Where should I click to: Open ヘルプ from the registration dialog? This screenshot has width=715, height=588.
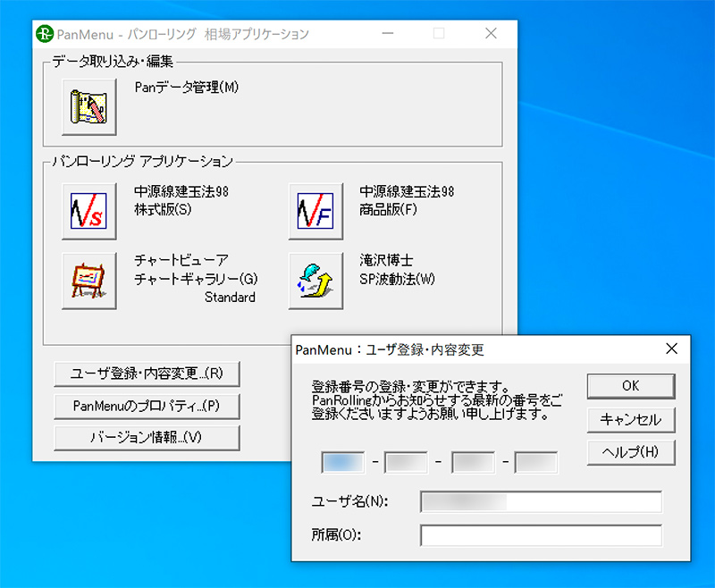[x=630, y=453]
